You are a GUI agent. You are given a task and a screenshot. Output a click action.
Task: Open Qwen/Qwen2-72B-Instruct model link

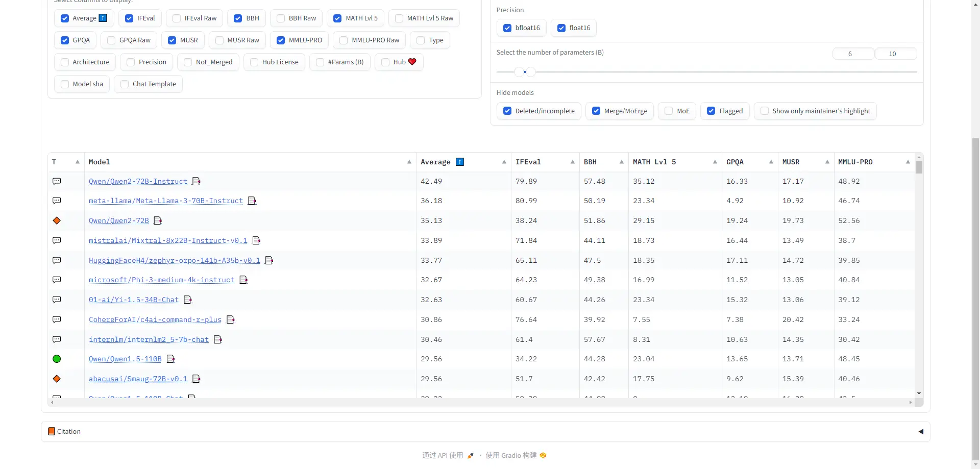[x=138, y=181]
